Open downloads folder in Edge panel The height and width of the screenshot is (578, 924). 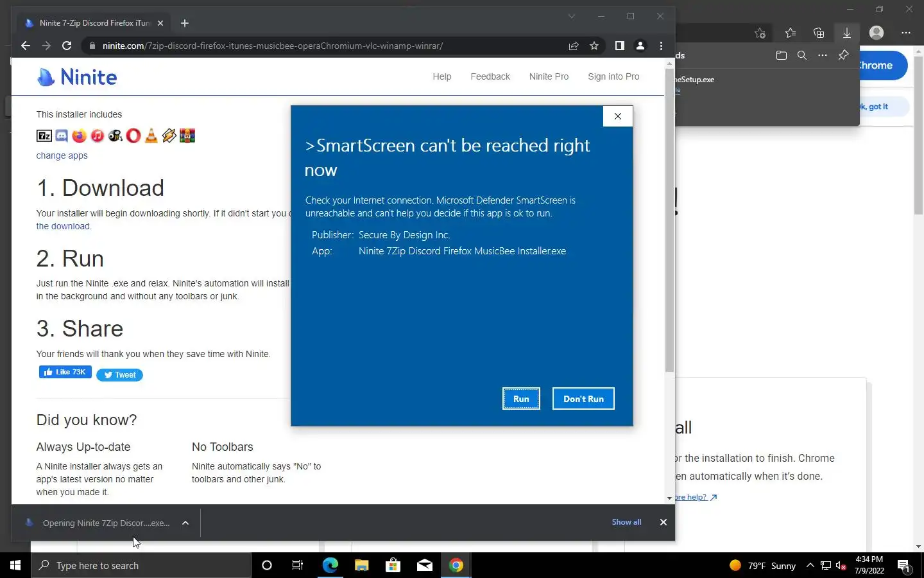[x=781, y=55]
